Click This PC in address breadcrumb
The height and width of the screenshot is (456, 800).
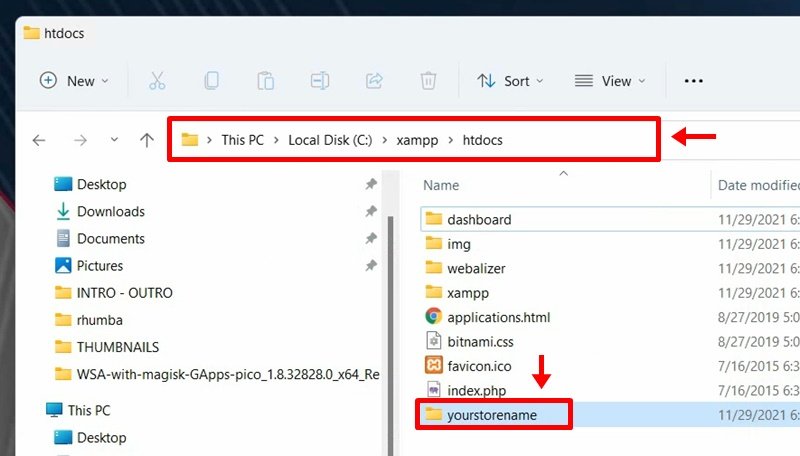tap(242, 140)
